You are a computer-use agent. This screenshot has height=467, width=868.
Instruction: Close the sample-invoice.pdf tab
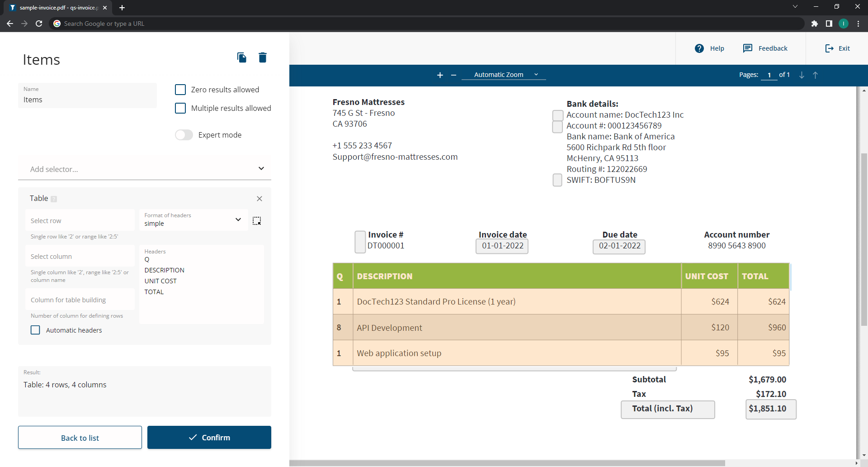105,8
